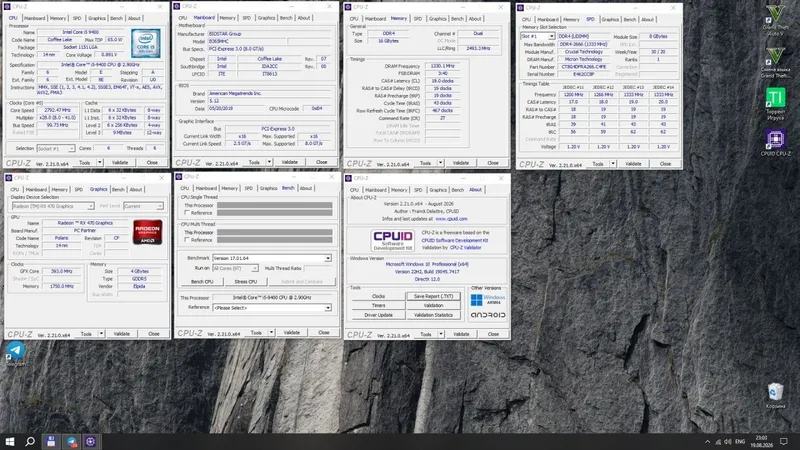This screenshot has height=450, width=800.
Task: Click the Tools button in the CPU window
Action: click(85, 162)
